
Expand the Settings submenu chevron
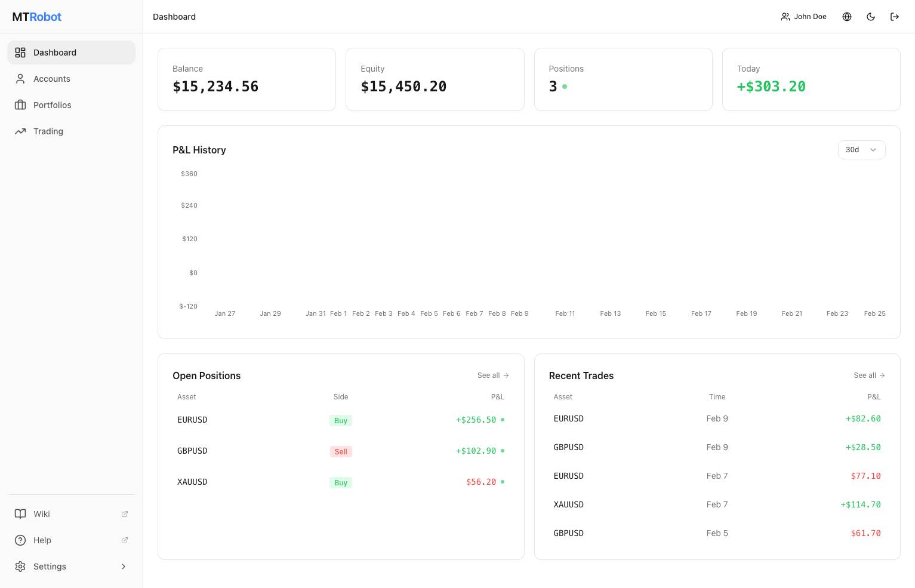124,567
